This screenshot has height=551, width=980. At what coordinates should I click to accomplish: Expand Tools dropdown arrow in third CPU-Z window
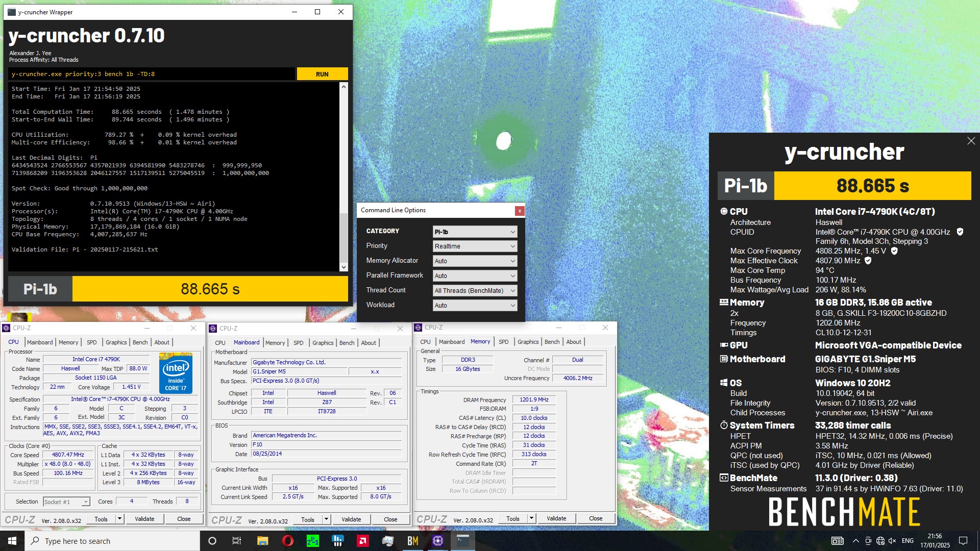[532, 519]
